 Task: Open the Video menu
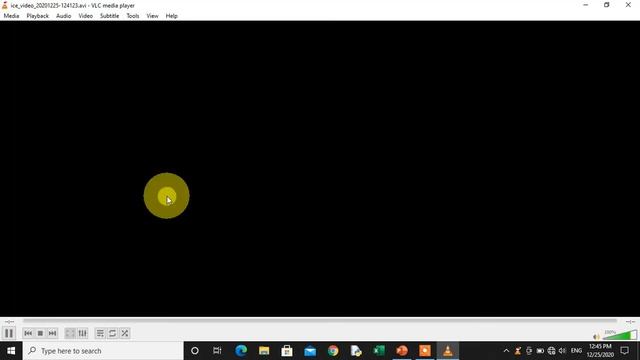85,16
